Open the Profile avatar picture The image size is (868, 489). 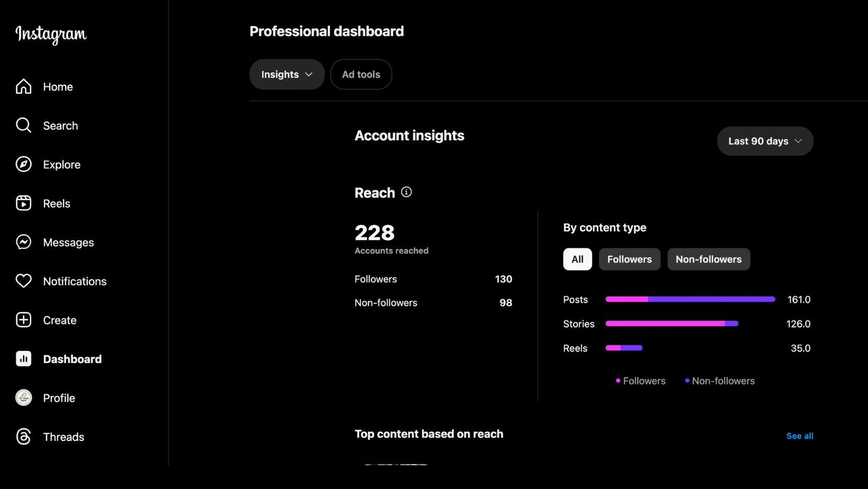[23, 397]
